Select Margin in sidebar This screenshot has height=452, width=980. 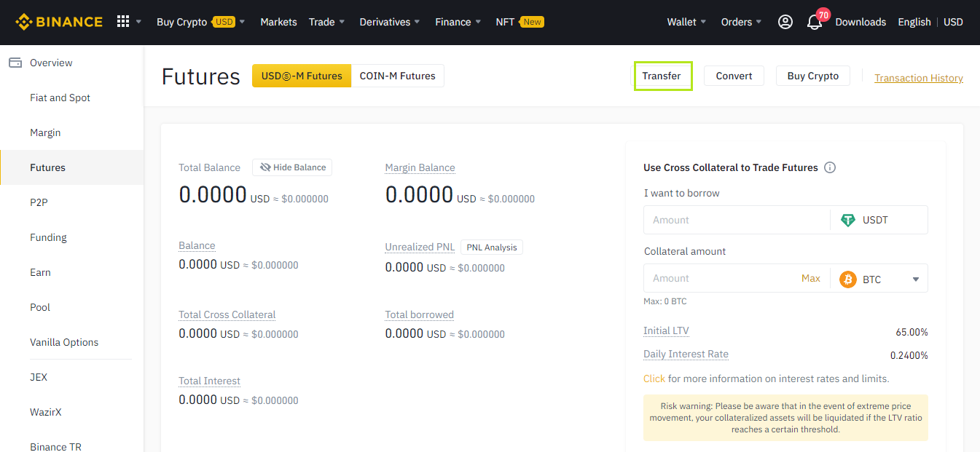tap(71, 132)
